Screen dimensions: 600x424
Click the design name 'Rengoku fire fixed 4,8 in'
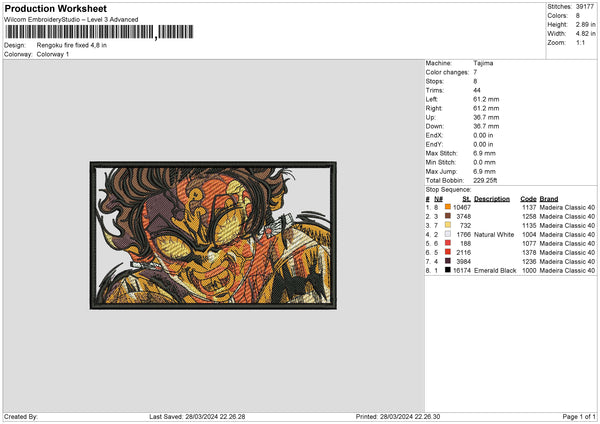coord(72,45)
